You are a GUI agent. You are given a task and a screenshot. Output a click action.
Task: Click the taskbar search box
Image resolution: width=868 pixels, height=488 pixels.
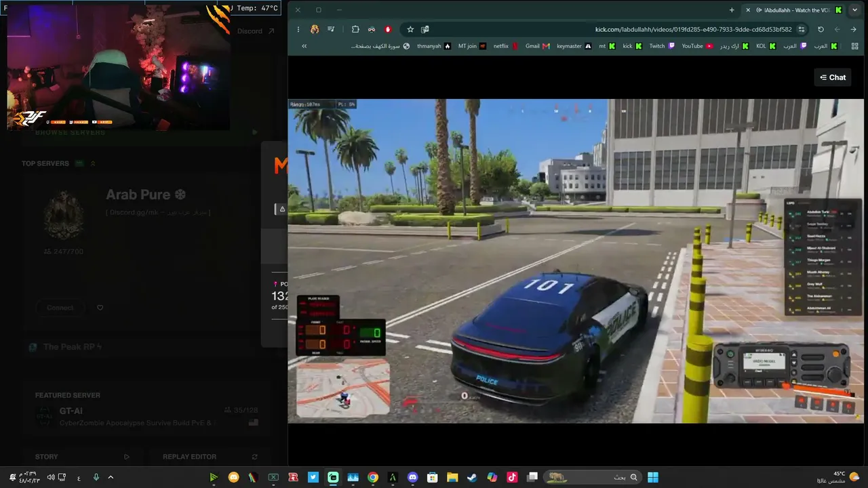(x=592, y=477)
